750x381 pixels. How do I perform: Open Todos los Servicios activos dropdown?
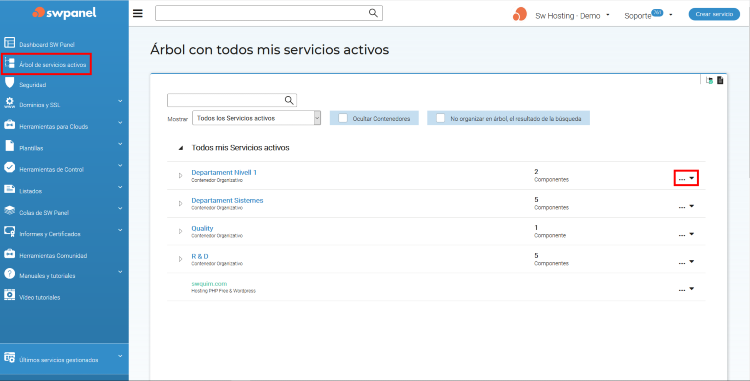(x=256, y=118)
